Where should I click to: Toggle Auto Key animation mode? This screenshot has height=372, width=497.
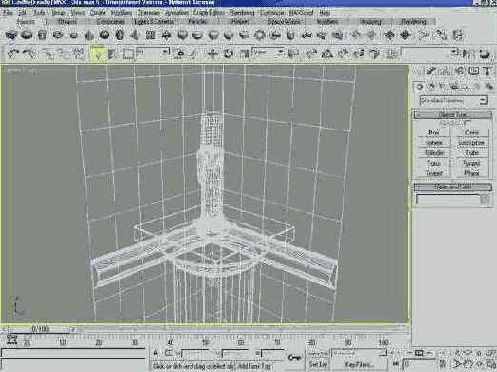point(318,354)
